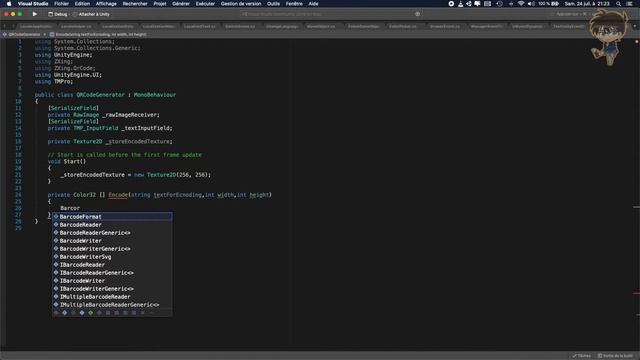Choose IBarcodeWriterGeneric<> suggestion
This screenshot has width=640, height=360.
pyautogui.click(x=112, y=289)
